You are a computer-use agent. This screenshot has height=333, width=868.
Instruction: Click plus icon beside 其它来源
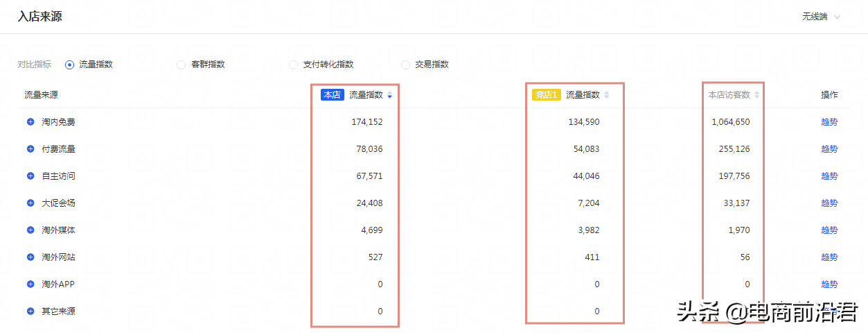[x=30, y=311]
